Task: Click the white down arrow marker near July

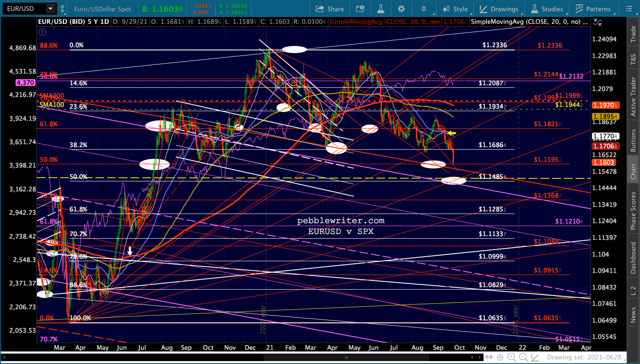Action: tap(130, 251)
